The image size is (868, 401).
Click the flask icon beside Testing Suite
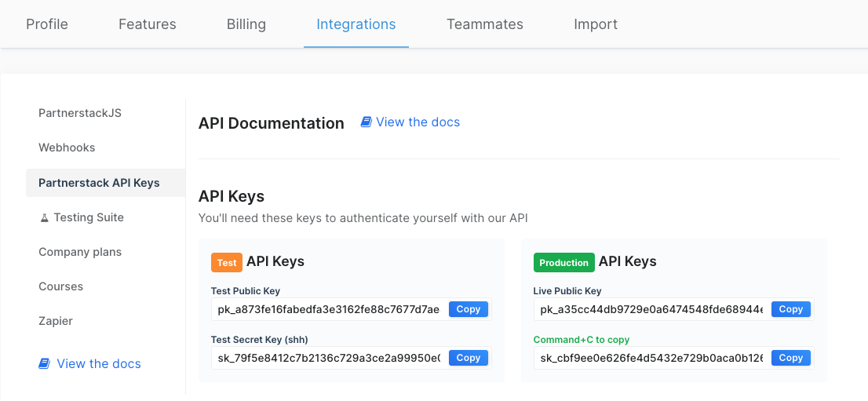(45, 217)
